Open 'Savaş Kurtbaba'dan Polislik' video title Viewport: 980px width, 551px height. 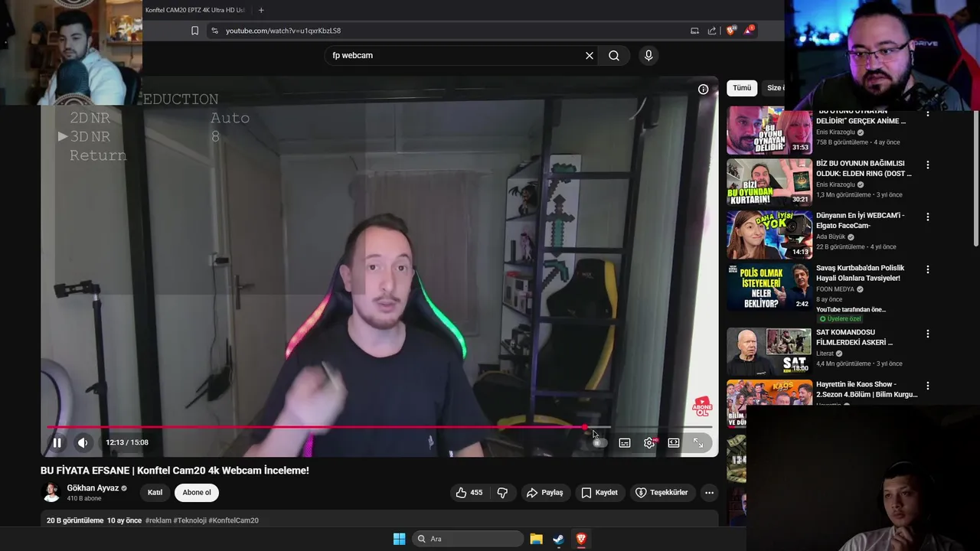[860, 273]
